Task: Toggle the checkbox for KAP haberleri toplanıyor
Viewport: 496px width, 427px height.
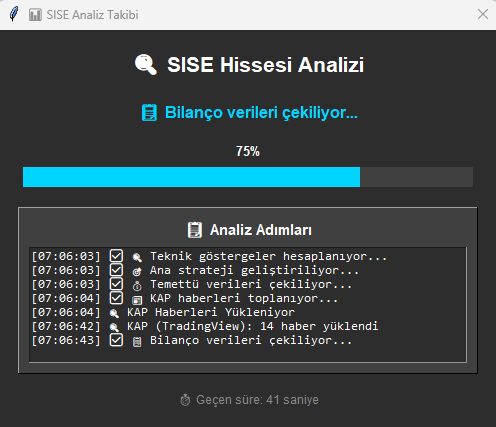Action: [116, 298]
